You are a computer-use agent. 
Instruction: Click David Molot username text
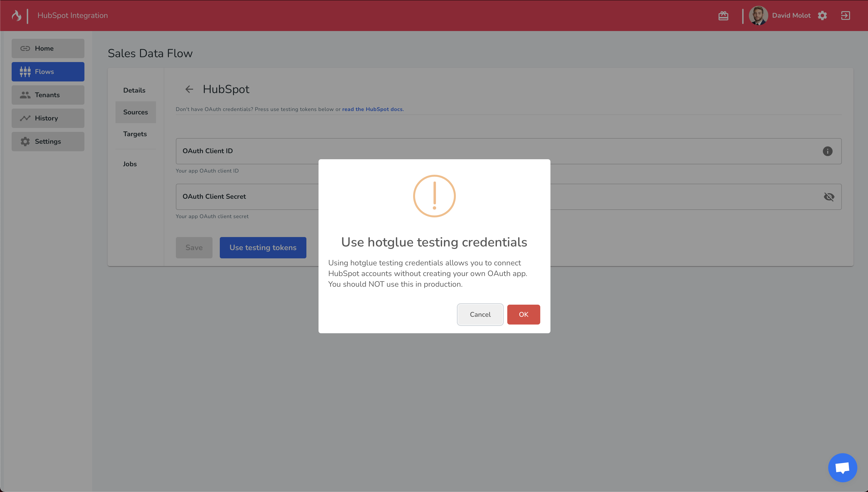pos(791,16)
